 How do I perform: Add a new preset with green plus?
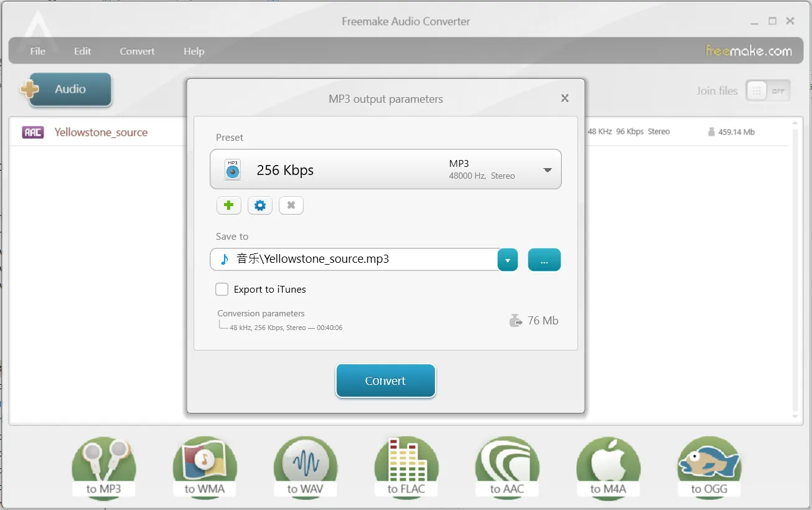click(x=229, y=205)
